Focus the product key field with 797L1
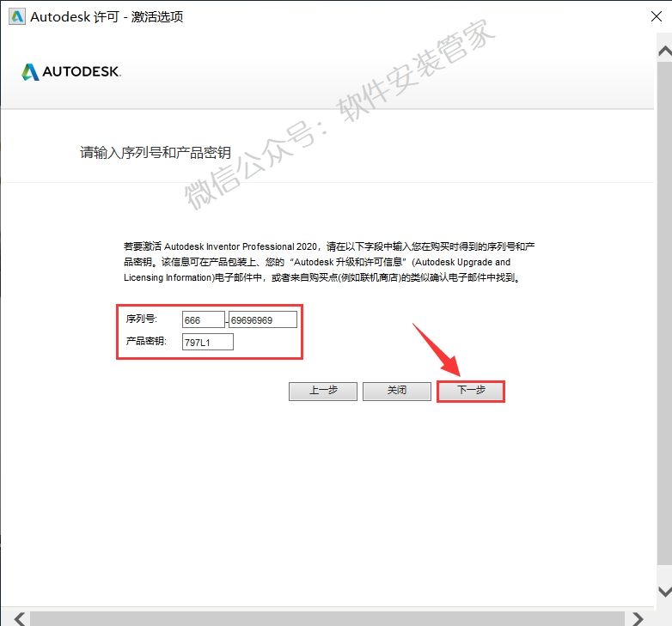This screenshot has height=626, width=672. 207,342
